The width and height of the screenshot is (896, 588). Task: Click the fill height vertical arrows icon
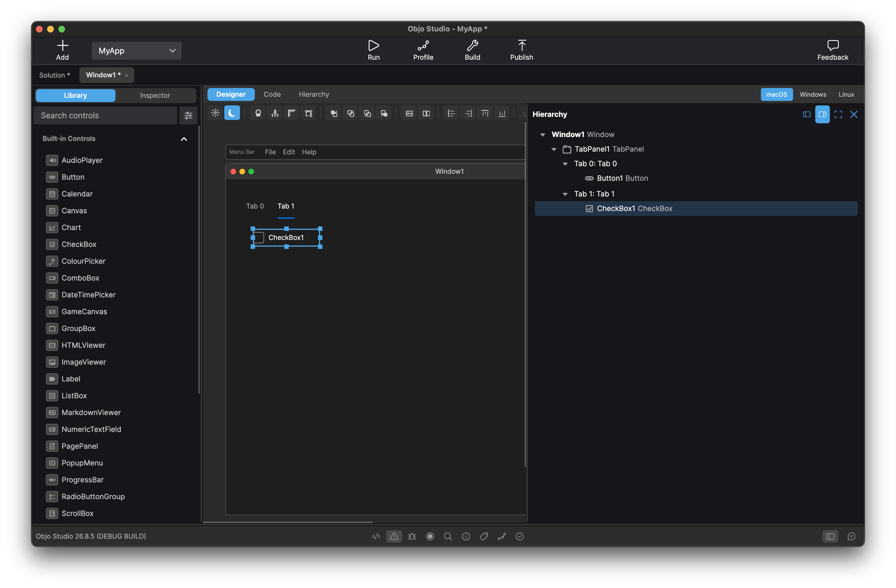coord(426,113)
